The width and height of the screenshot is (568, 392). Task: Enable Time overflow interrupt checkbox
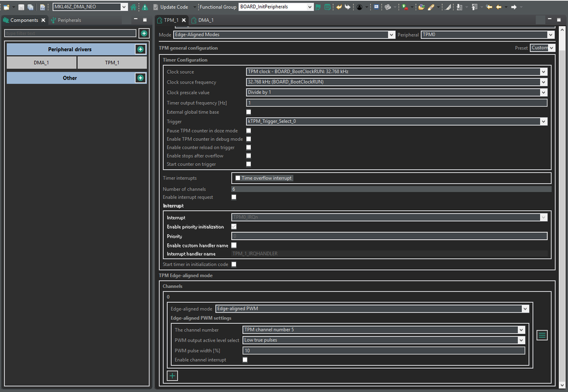click(238, 178)
